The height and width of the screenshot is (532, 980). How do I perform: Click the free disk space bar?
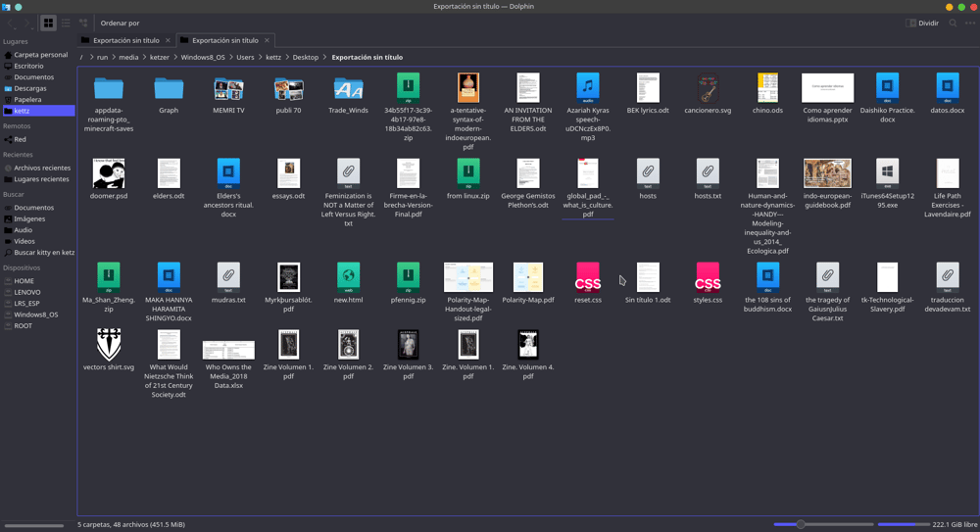pyautogui.click(x=904, y=524)
